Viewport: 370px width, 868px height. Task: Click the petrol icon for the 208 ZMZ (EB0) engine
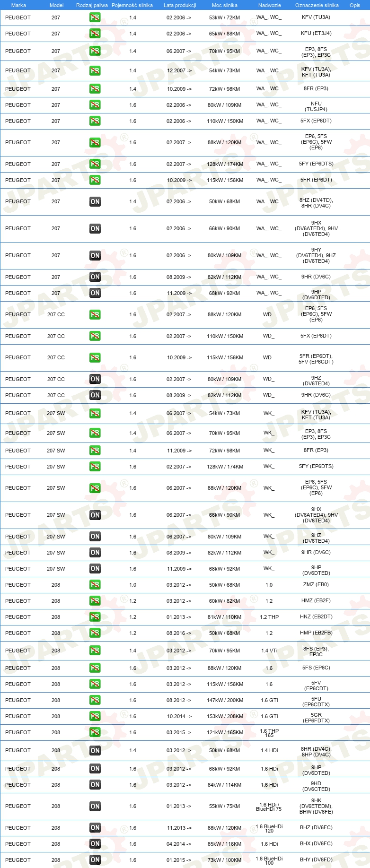95,585
